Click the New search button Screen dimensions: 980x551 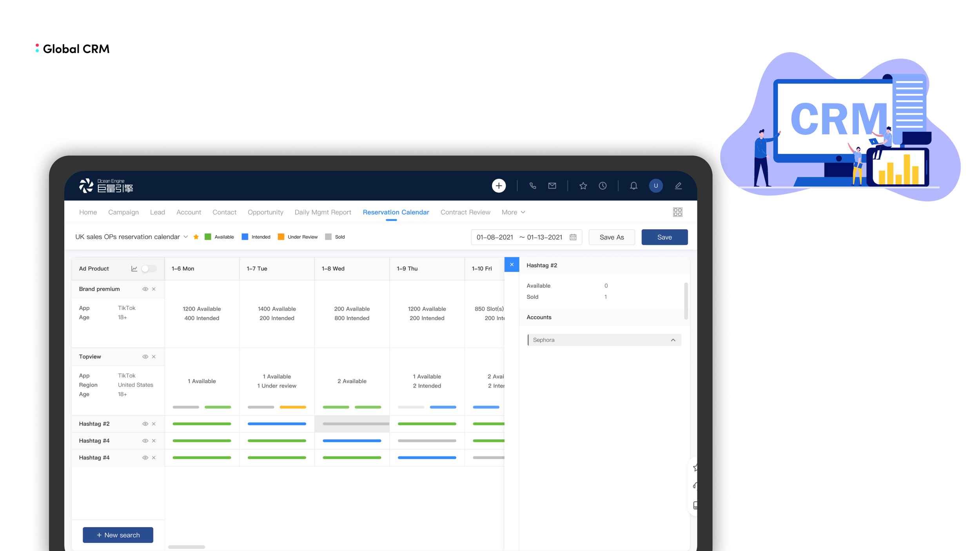pos(118,535)
